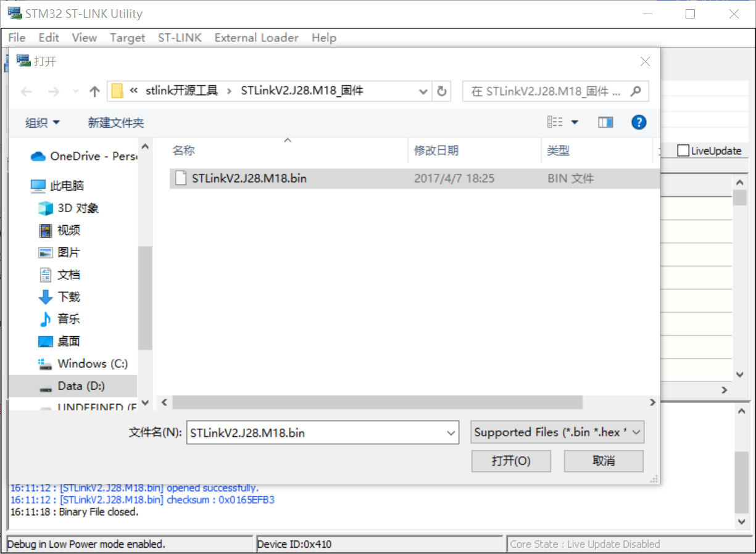Click the search magnifier icon
The height and width of the screenshot is (554, 756).
click(x=636, y=91)
